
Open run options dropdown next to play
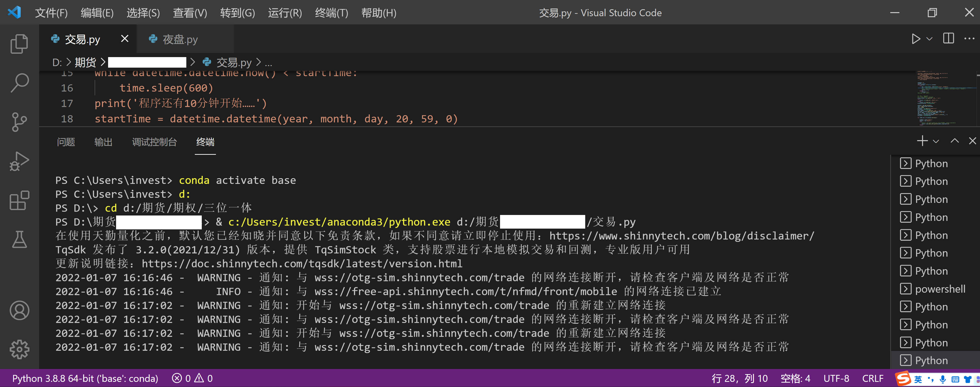(x=929, y=39)
